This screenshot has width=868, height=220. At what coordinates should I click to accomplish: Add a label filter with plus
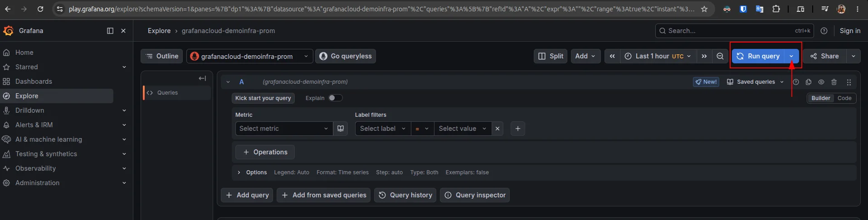[x=518, y=129]
